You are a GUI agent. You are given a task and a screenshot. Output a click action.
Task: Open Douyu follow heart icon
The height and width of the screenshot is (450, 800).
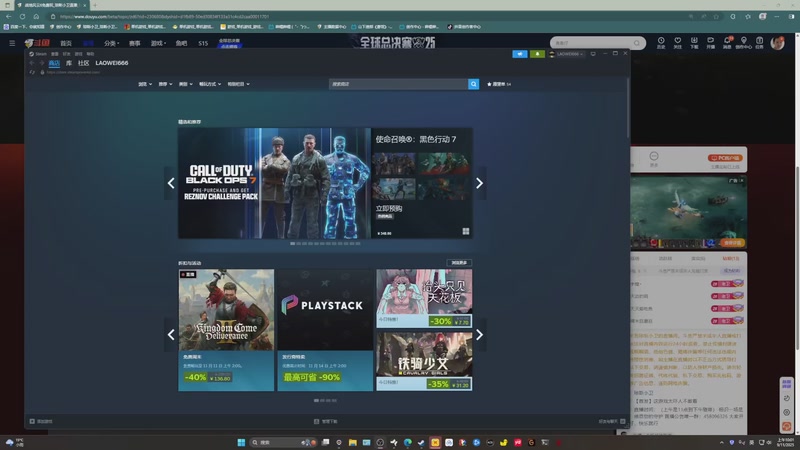pyautogui.click(x=678, y=42)
